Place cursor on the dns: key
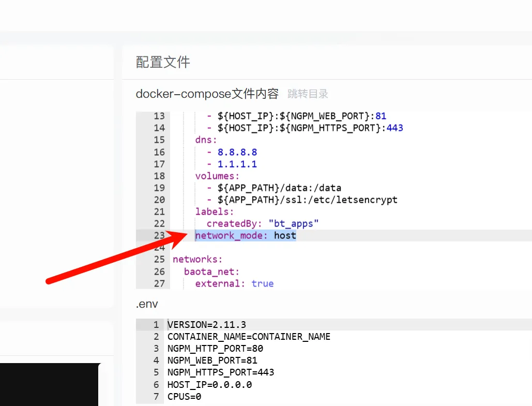Viewport: 532px width, 406px height. (x=206, y=140)
